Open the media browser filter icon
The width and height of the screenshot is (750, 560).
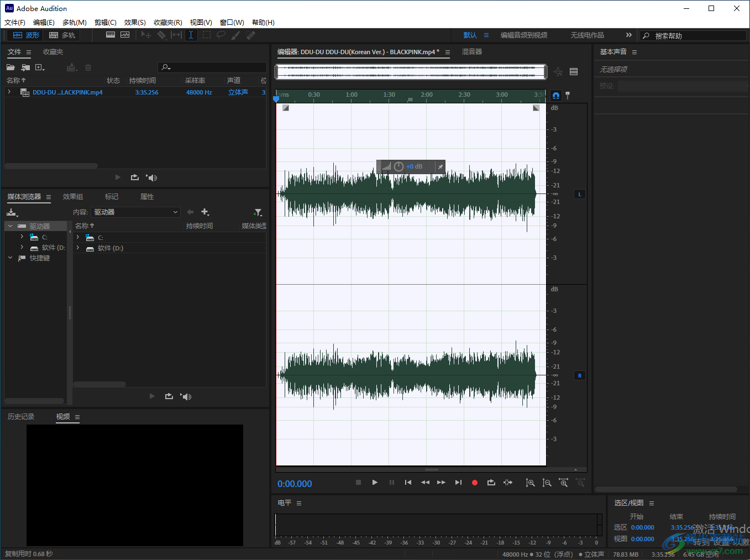pos(258,212)
